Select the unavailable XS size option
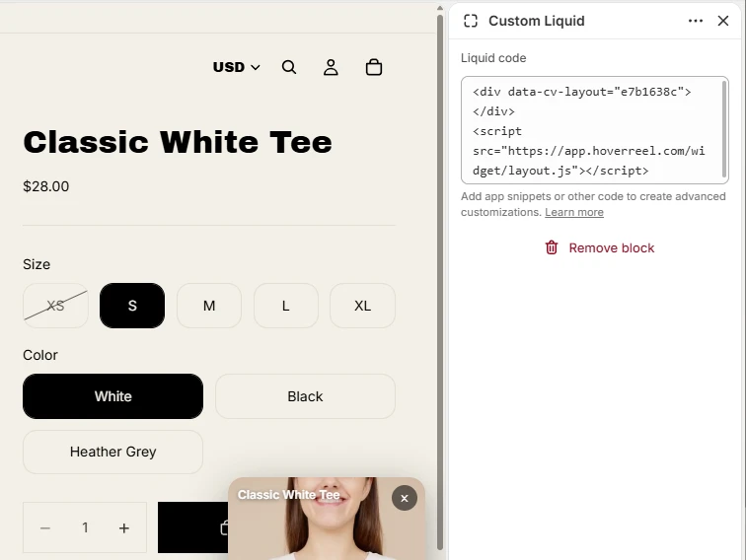Image resolution: width=746 pixels, height=560 pixels. [x=55, y=306]
